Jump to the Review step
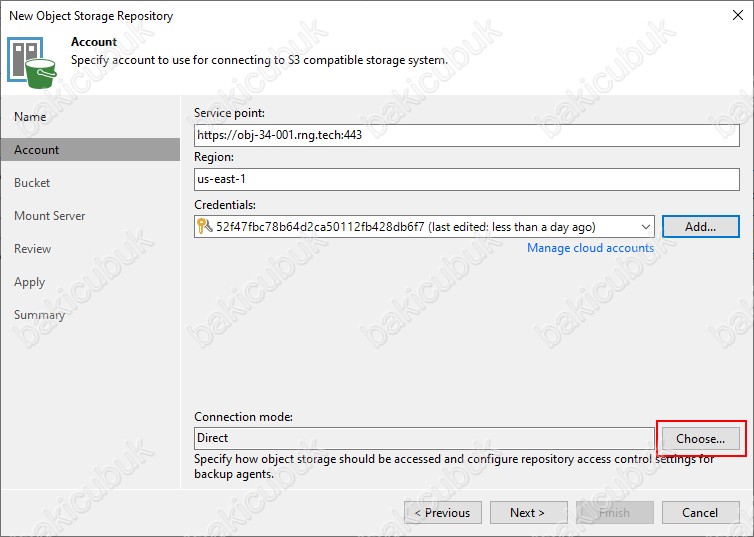This screenshot has width=754, height=537. [33, 249]
